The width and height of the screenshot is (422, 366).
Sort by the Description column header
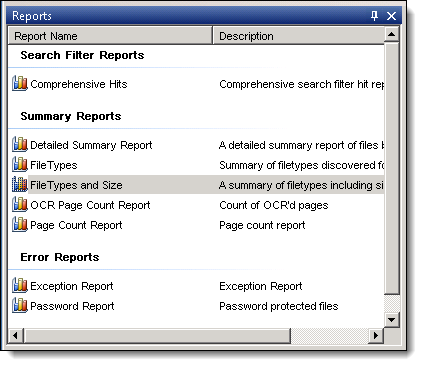click(x=298, y=36)
